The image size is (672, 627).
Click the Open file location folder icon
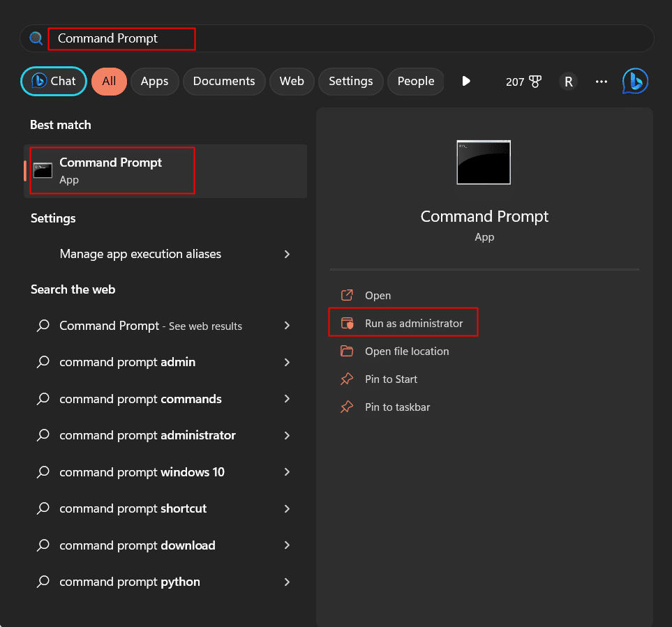tap(347, 352)
